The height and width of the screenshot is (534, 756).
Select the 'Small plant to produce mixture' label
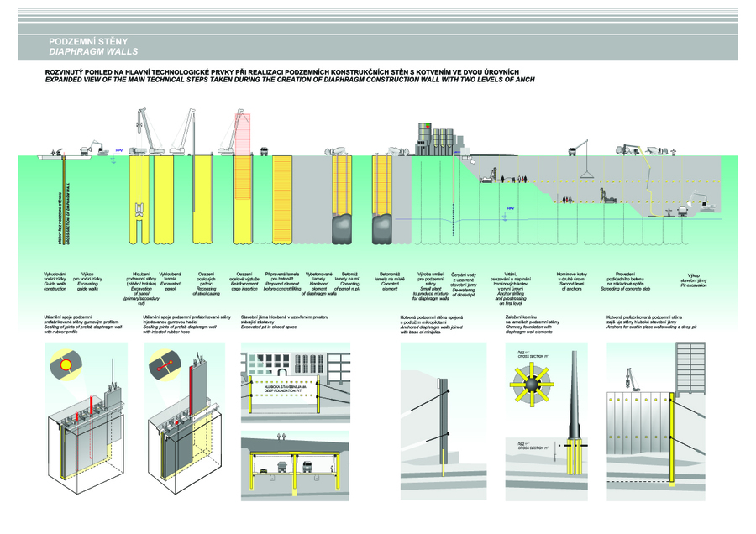tap(431, 294)
